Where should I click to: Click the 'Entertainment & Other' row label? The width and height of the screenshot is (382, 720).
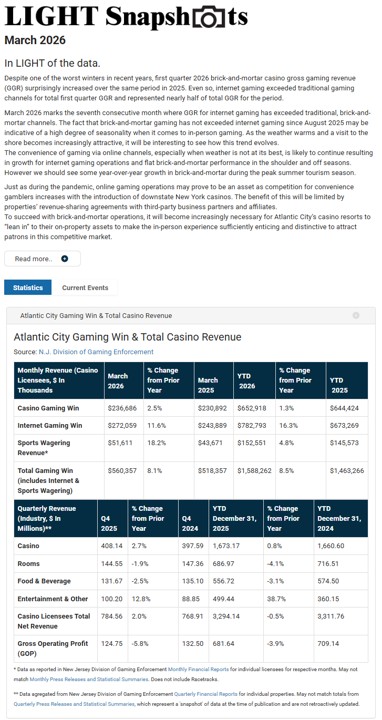coord(51,599)
